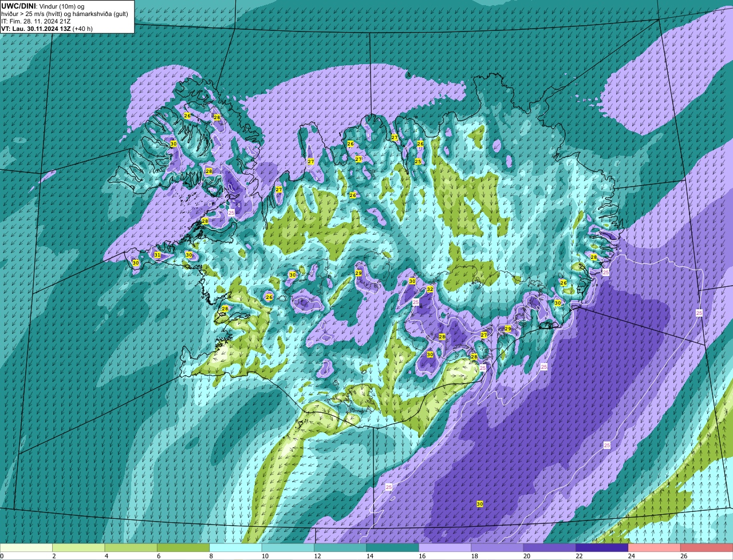Choose the 12–14 m/s legend color segment

pyautogui.click(x=341, y=548)
